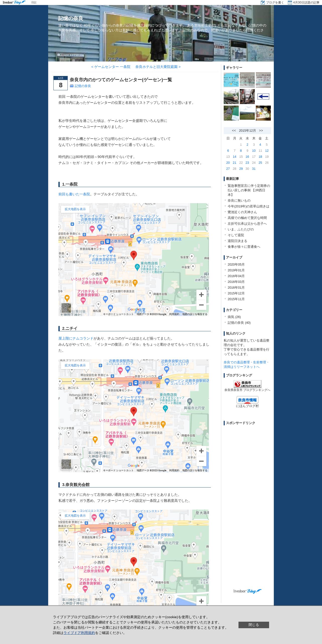Click 近鉄奈良 station icon on second map
This screenshot has width=322, height=644.
136,383
